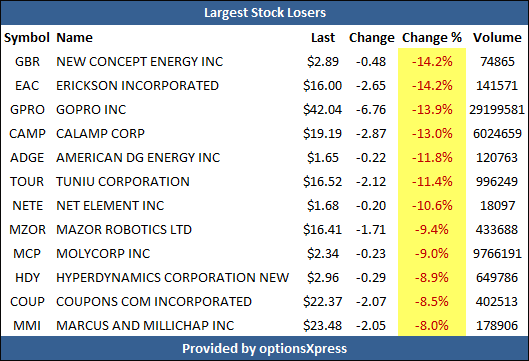Select the Change % column header
Image resolution: width=529 pixels, height=361 pixels.
432,38
